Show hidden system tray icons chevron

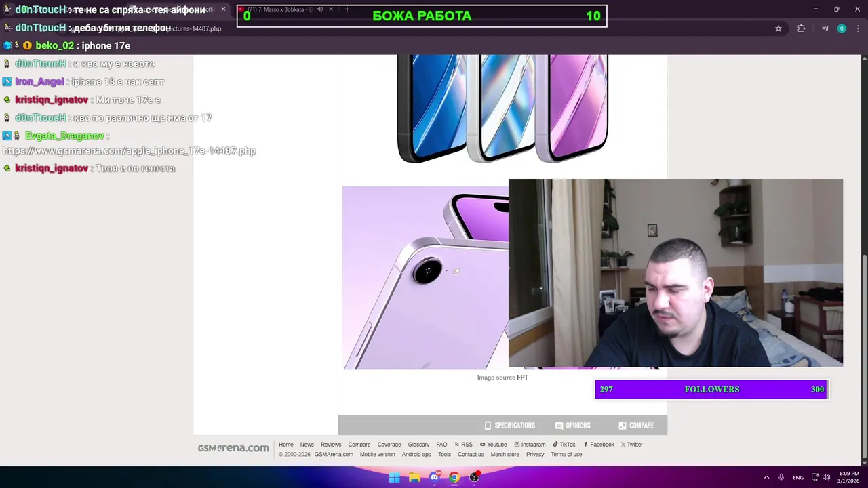(766, 478)
